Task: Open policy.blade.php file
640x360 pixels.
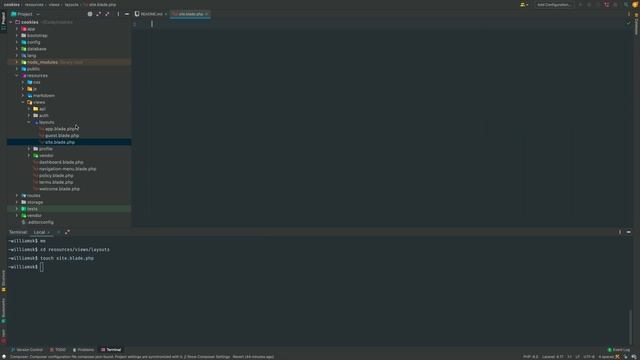Action: (56, 176)
